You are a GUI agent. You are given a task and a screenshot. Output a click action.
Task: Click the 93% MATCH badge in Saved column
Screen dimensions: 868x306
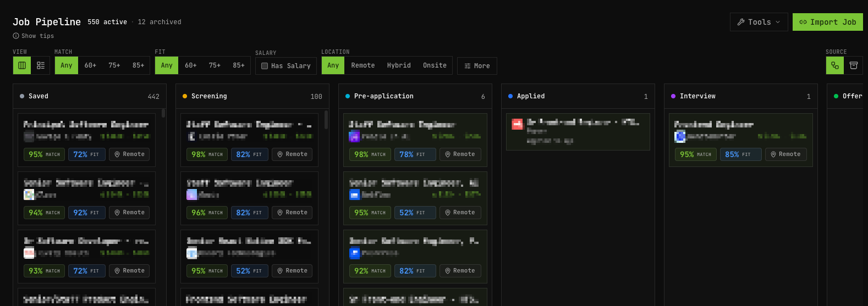coord(44,271)
